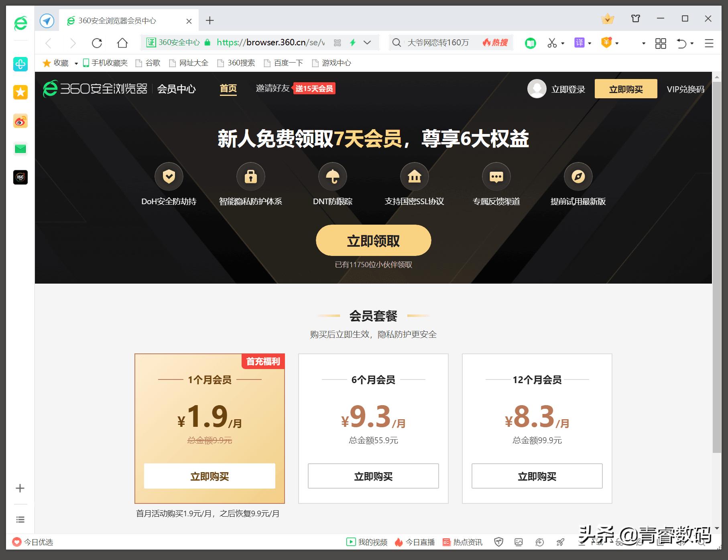Image resolution: width=728 pixels, height=560 pixels.
Task: Switch to the 首页 tab on the membership page
Action: (228, 89)
